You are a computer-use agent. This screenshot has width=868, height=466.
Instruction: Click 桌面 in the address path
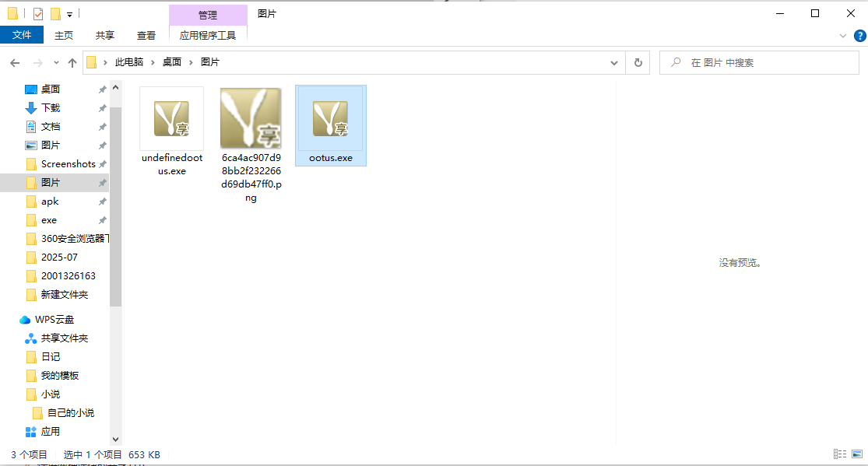[171, 62]
